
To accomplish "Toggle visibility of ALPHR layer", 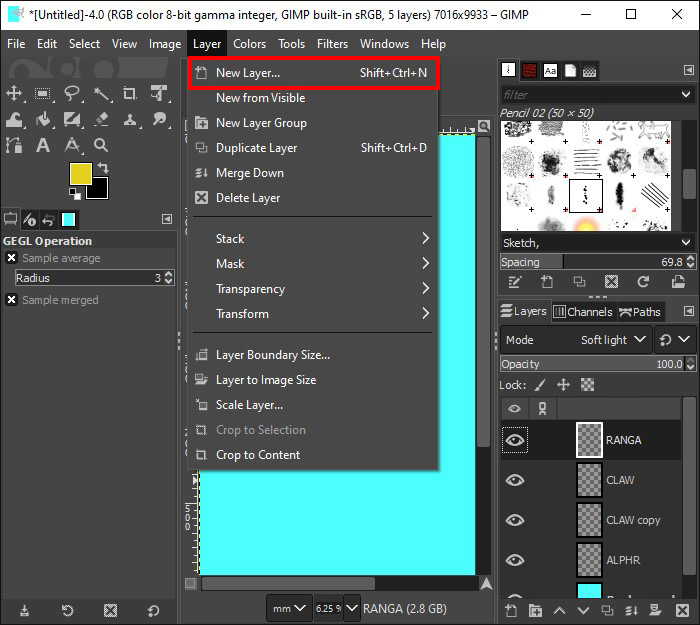I will 515,560.
